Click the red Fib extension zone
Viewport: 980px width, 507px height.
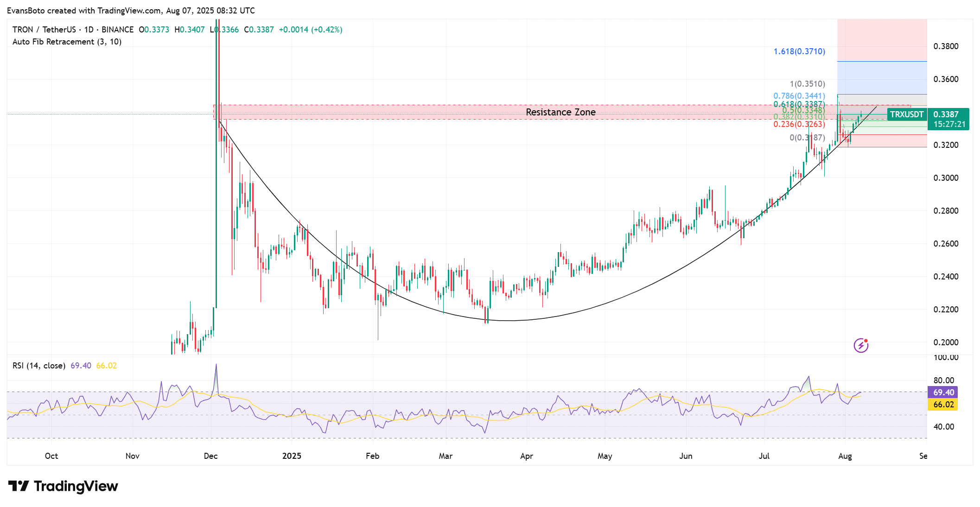pos(881,40)
